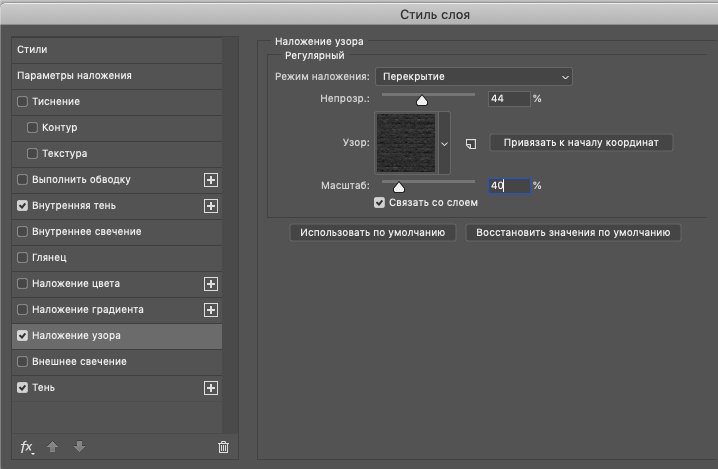The image size is (718, 469).
Task: Enable the Тиснение checkbox
Action: point(22,102)
